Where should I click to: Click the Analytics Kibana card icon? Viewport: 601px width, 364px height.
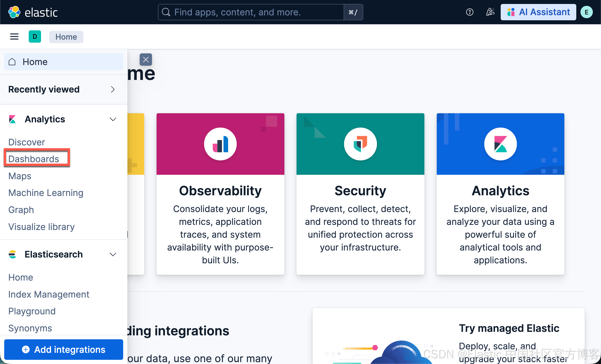click(500, 144)
